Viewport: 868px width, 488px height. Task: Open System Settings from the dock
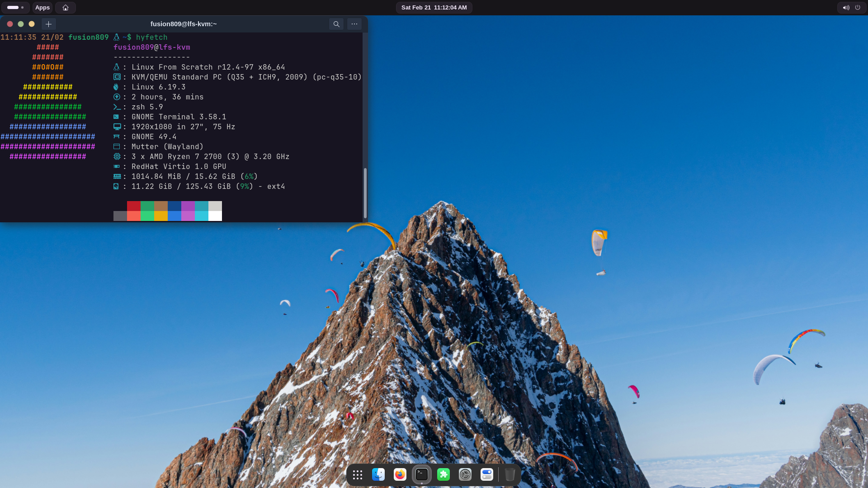click(465, 474)
